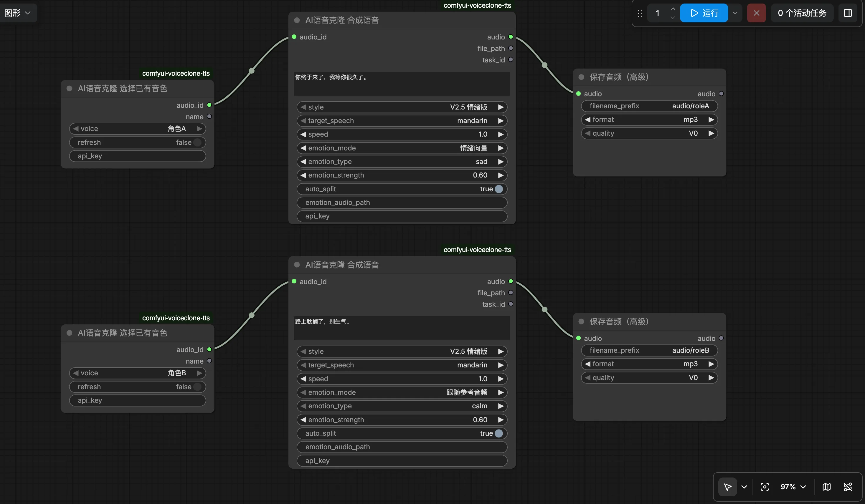Screen dimensions: 865x504
Task: Collapse the 保存音频（高级）roleA node dot
Action: 581,77
